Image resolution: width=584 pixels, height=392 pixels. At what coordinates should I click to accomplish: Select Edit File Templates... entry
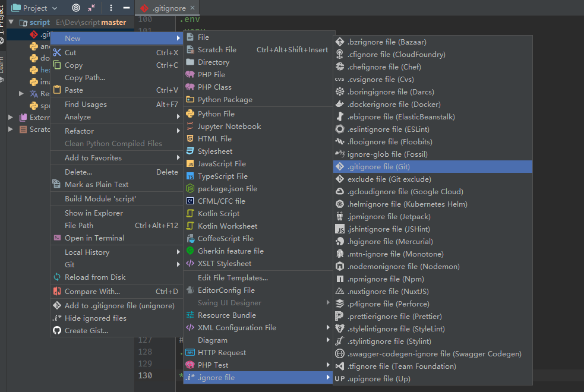[x=258, y=278]
